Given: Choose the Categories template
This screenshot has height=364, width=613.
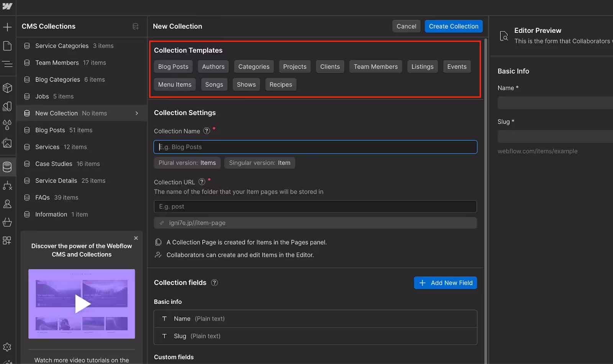Looking at the screenshot, I should point(254,67).
